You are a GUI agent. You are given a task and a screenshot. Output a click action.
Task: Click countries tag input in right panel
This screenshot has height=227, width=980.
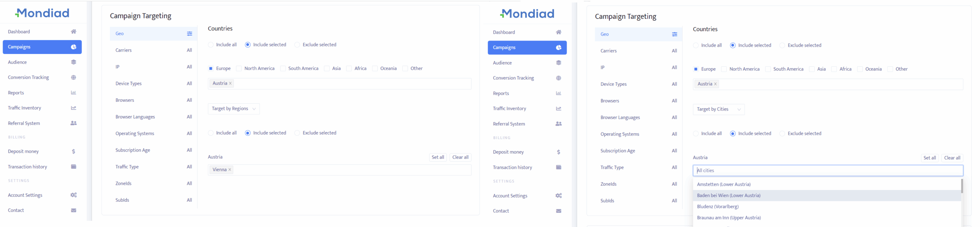click(x=828, y=84)
